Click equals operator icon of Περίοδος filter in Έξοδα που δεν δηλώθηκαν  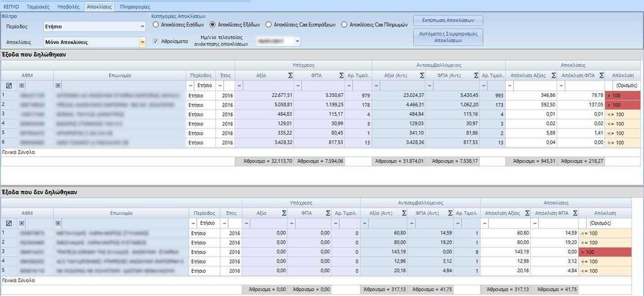[194, 223]
